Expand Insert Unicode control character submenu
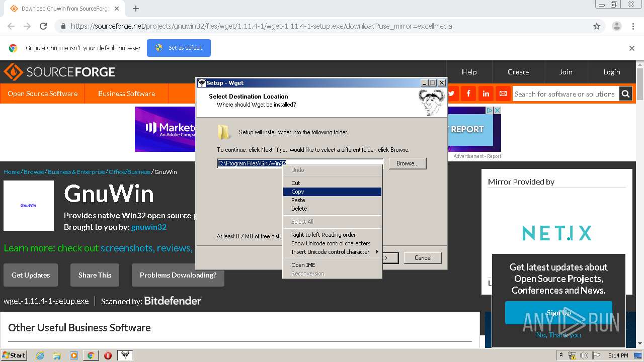The image size is (644, 362). 332,252
